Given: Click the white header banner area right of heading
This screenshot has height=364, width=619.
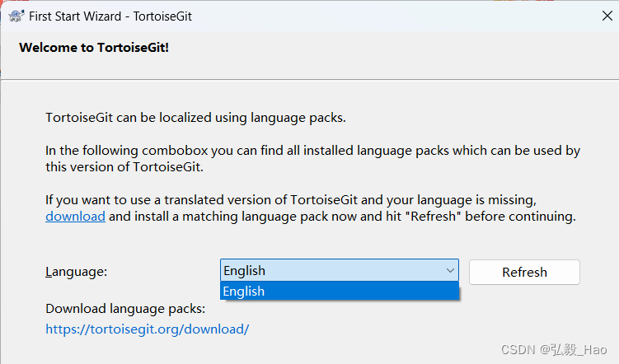Looking at the screenshot, I should point(396,51).
